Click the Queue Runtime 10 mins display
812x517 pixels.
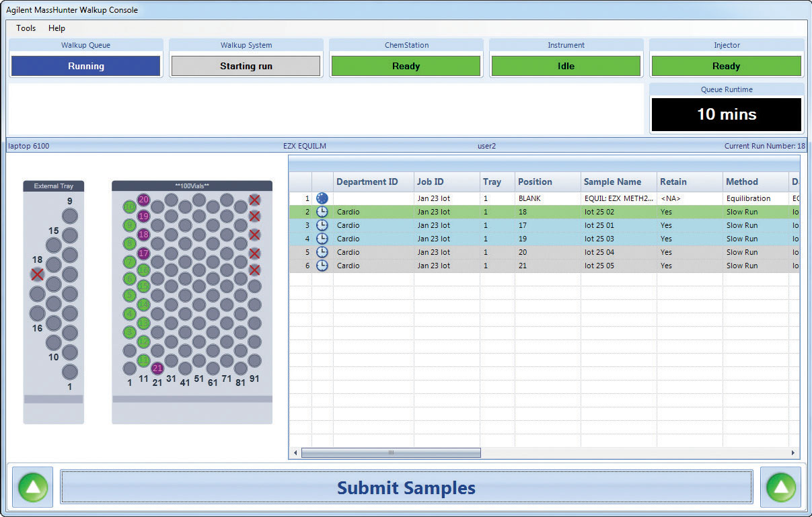pyautogui.click(x=727, y=114)
